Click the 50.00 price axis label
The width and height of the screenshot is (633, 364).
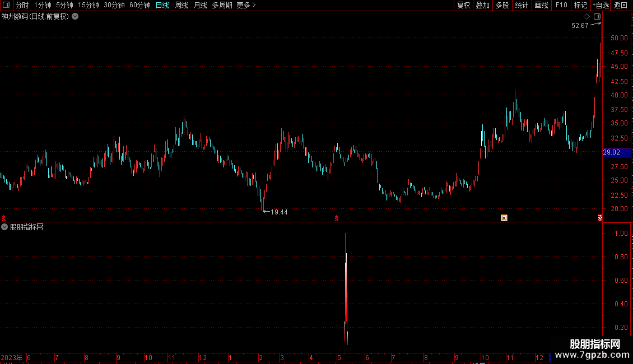pos(619,38)
